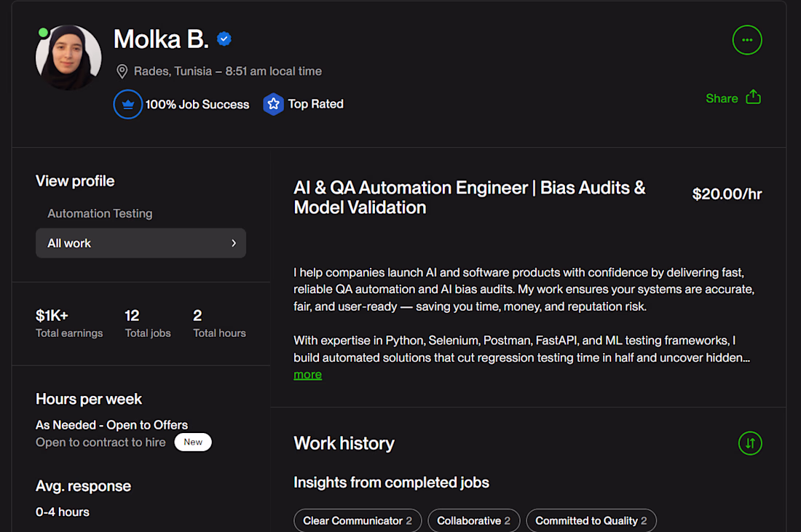Click the Top Rated star badge
801x532 pixels.
point(273,104)
